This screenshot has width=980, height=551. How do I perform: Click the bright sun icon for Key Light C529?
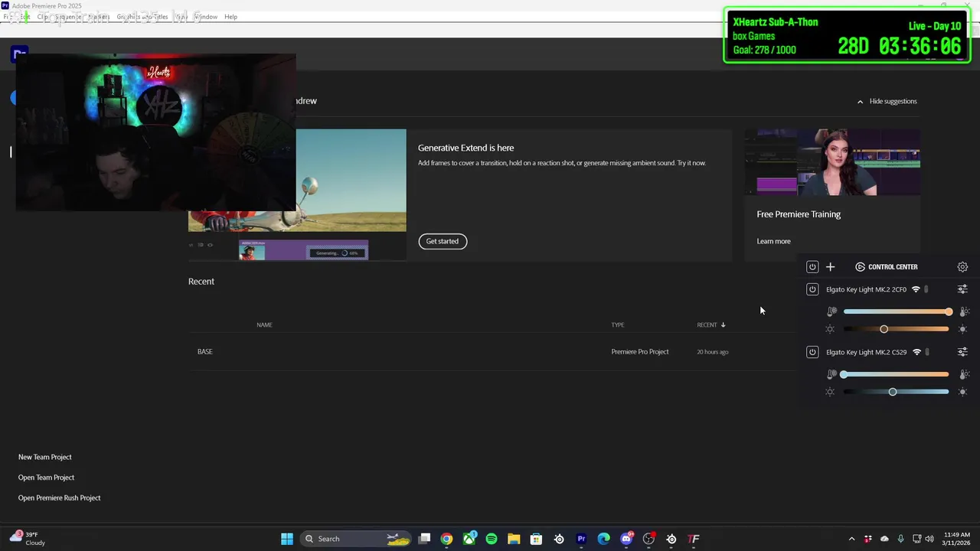click(x=963, y=392)
